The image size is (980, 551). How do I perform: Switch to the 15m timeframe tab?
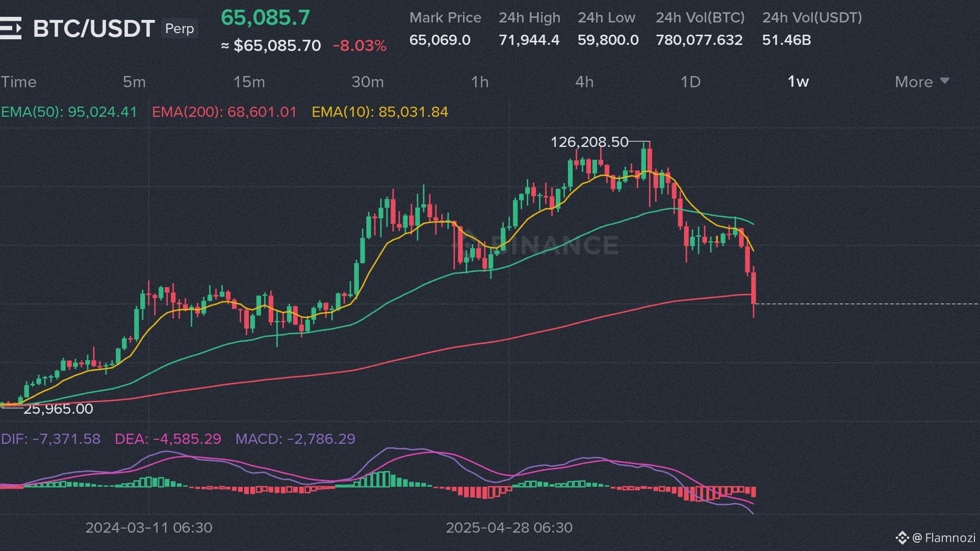click(x=249, y=82)
